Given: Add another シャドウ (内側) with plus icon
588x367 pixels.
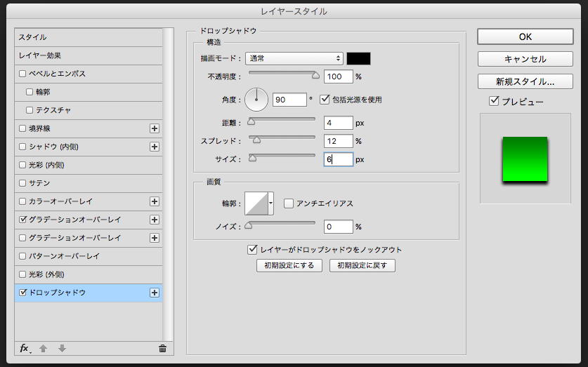Looking at the screenshot, I should point(155,147).
